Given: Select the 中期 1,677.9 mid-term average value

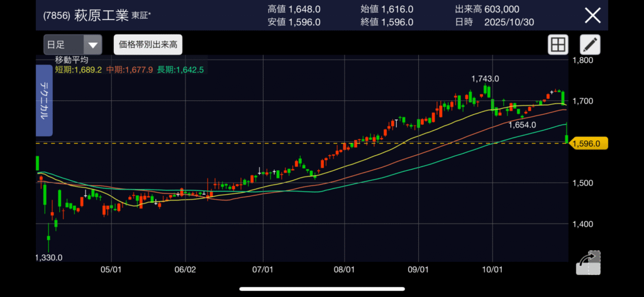Looking at the screenshot, I should coord(129,70).
